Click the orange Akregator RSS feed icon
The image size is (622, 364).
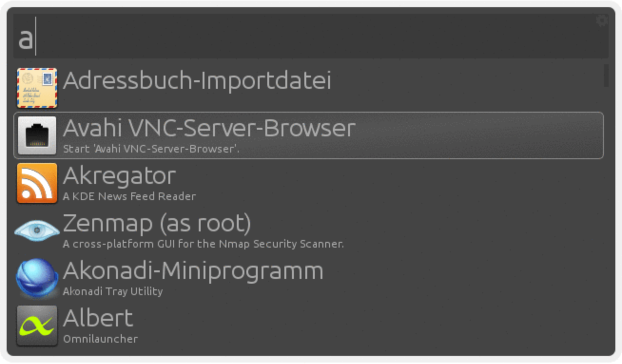click(x=37, y=183)
